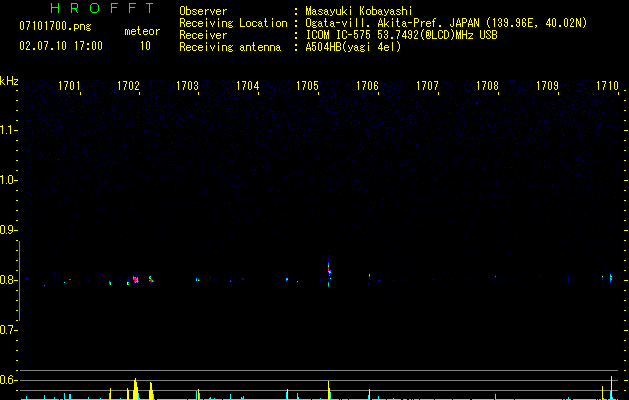The width and height of the screenshot is (629, 400).
Task: Click the tallest yellow intensity peak near 1702
Action: pyautogui.click(x=135, y=389)
